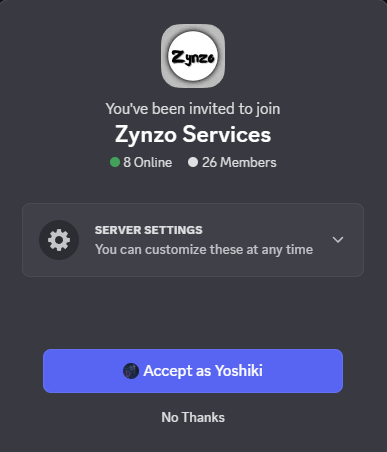Click the server settings gear icon
The width and height of the screenshot is (387, 452).
(59, 240)
